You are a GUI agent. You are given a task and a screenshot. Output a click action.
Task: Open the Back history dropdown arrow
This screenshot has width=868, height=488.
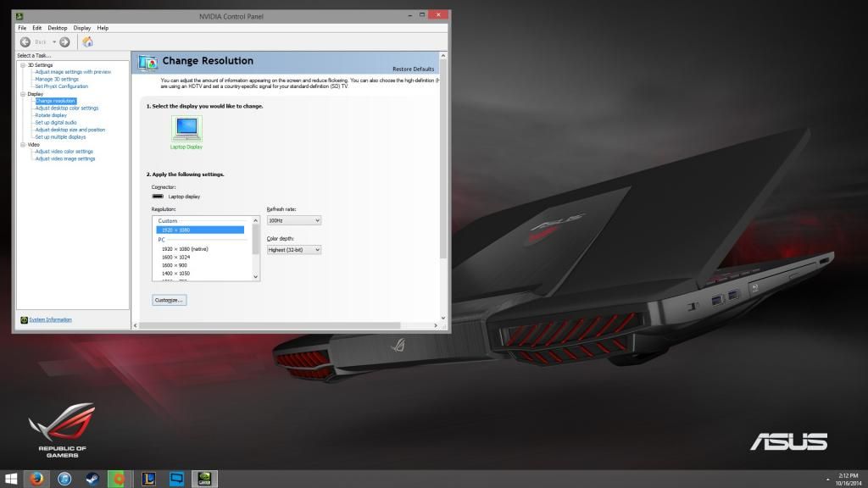coord(54,42)
